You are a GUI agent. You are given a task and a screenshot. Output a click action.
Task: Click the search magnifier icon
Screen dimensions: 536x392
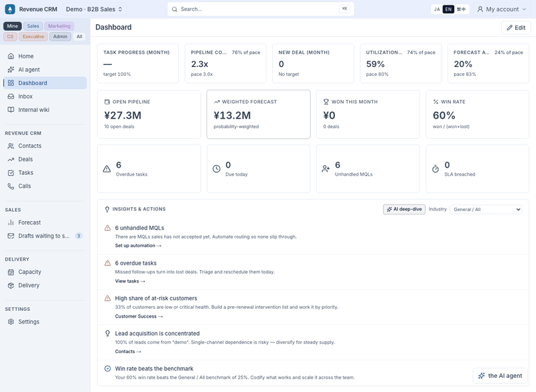174,9
